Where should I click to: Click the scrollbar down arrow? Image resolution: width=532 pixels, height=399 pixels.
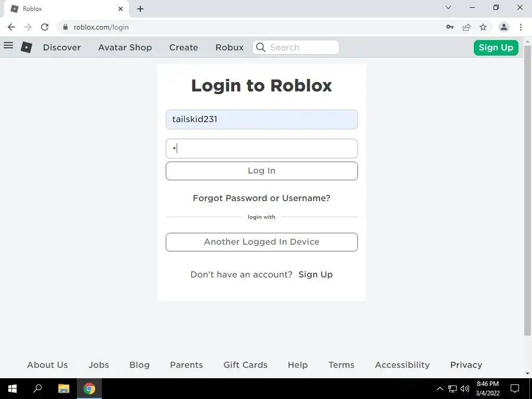[x=528, y=374]
